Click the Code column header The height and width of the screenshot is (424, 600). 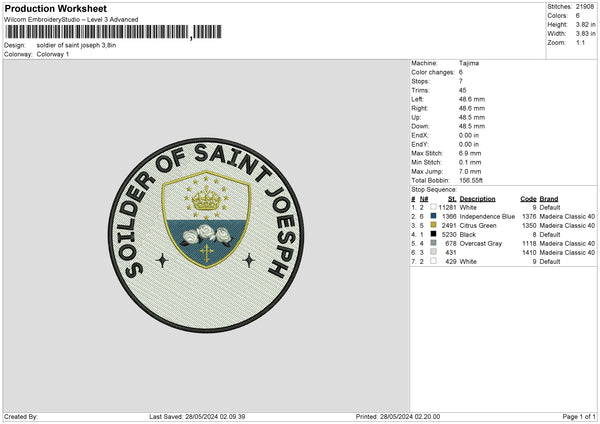pyautogui.click(x=528, y=199)
